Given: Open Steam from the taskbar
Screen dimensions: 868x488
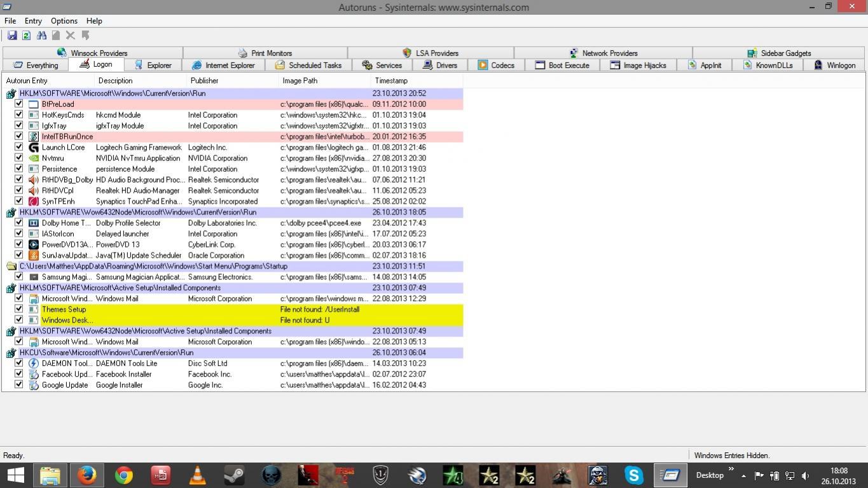Looking at the screenshot, I should (234, 475).
